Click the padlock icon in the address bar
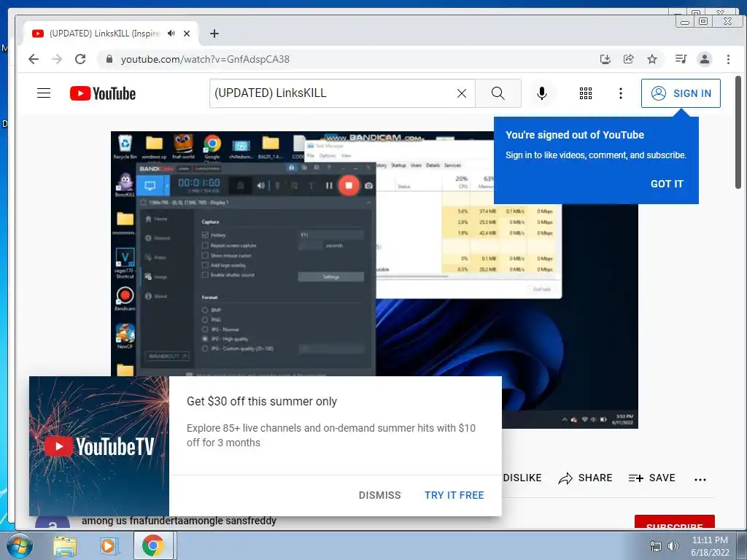The height and width of the screenshot is (560, 747). pyautogui.click(x=109, y=59)
